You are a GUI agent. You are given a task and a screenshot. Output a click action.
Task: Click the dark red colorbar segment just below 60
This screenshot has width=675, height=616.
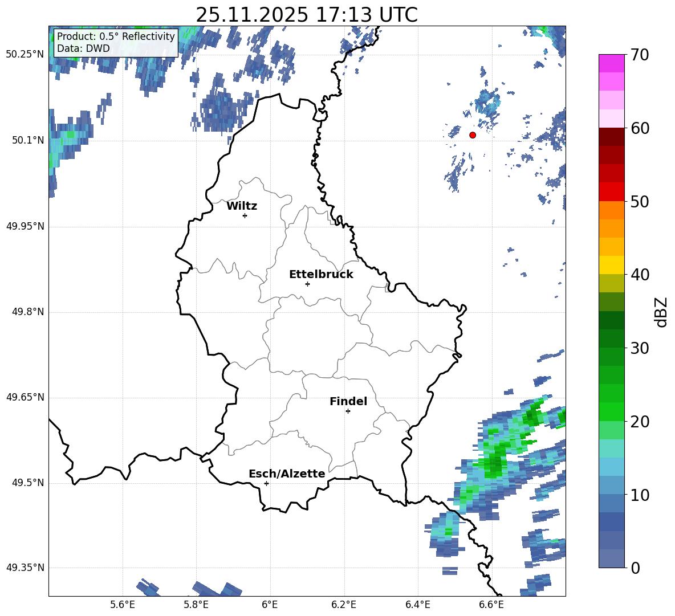(x=611, y=137)
